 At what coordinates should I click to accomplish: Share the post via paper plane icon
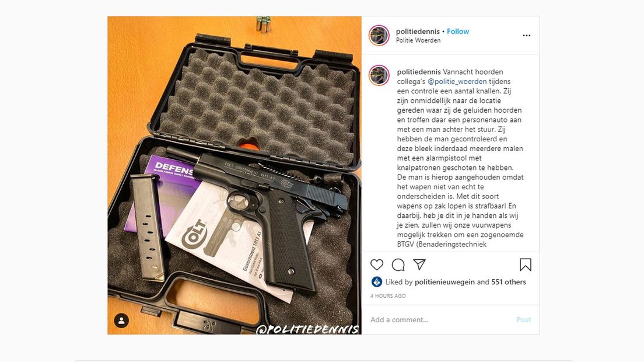coord(419,264)
